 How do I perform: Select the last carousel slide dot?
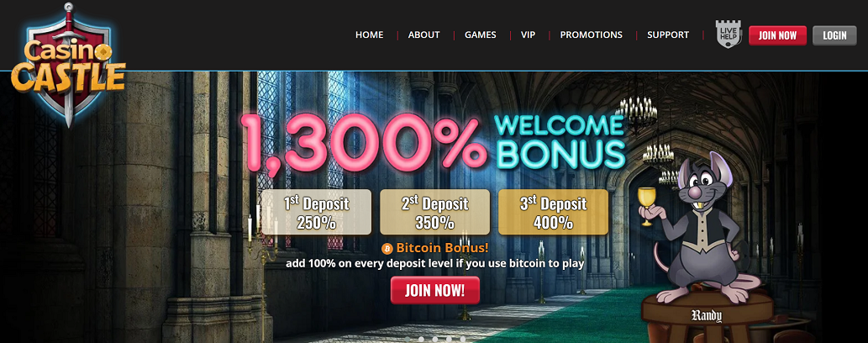click(463, 339)
